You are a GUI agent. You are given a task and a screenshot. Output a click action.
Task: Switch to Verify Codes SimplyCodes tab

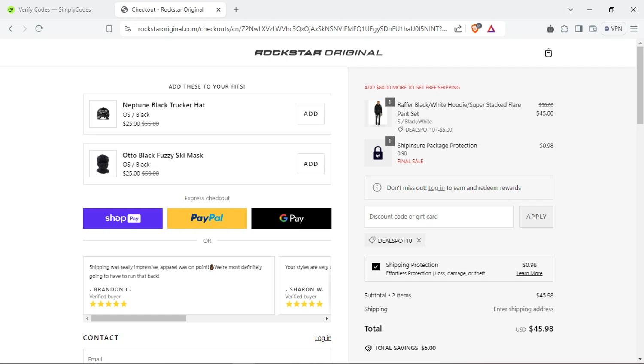pyautogui.click(x=55, y=9)
